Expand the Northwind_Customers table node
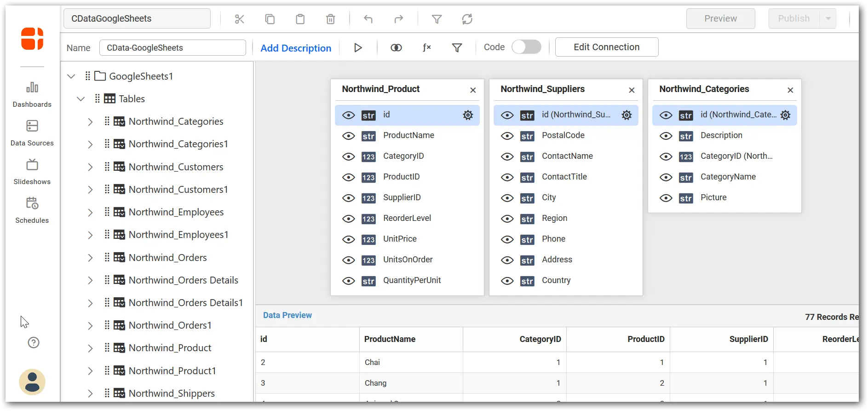The width and height of the screenshot is (868, 411). 90,167
